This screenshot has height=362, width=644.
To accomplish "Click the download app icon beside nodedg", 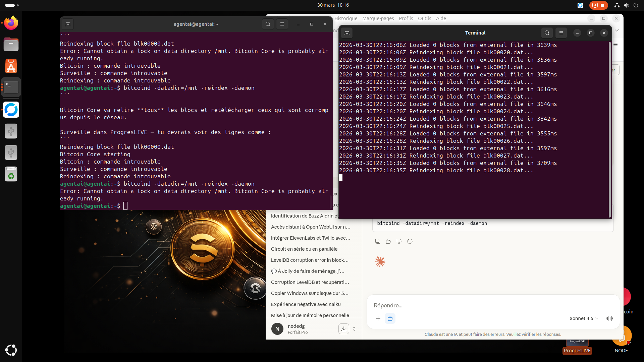I will (x=344, y=329).
